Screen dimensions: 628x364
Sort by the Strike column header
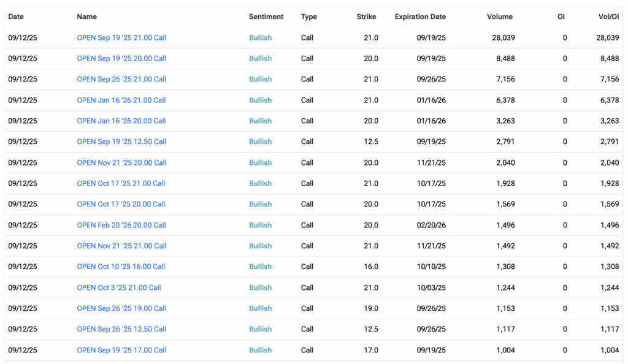pyautogui.click(x=366, y=17)
